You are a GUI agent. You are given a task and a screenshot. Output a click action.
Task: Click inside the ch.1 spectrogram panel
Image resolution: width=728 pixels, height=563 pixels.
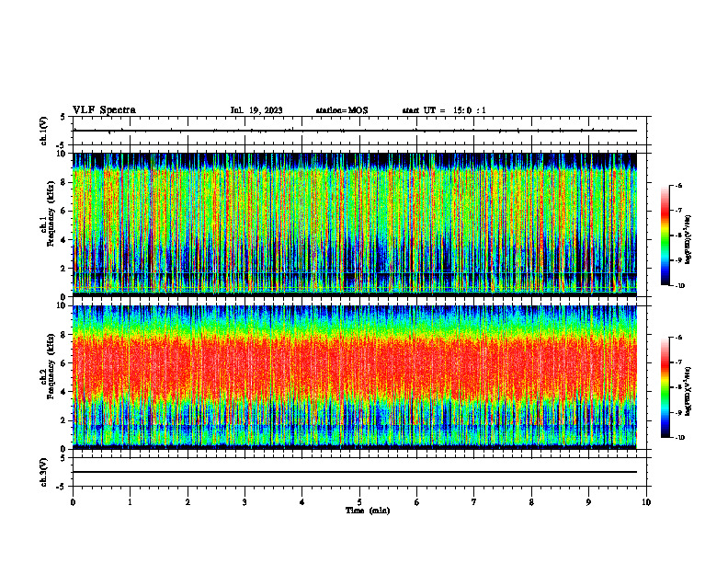[355, 224]
